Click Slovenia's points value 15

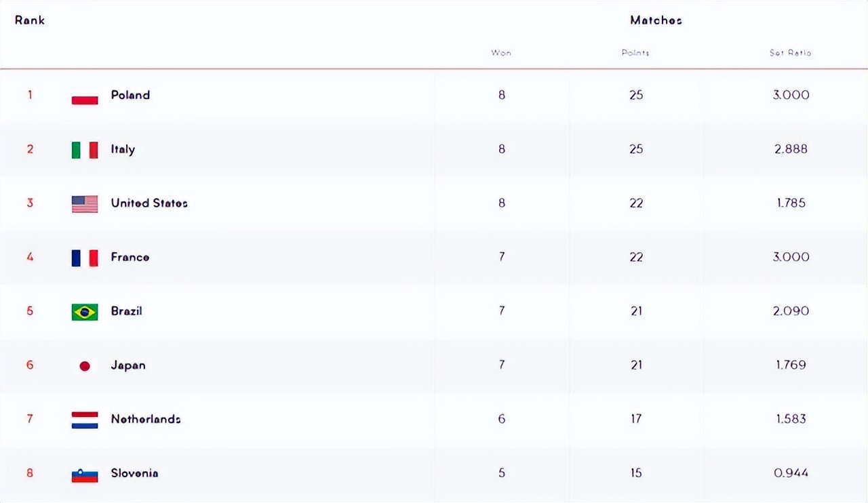click(x=636, y=473)
